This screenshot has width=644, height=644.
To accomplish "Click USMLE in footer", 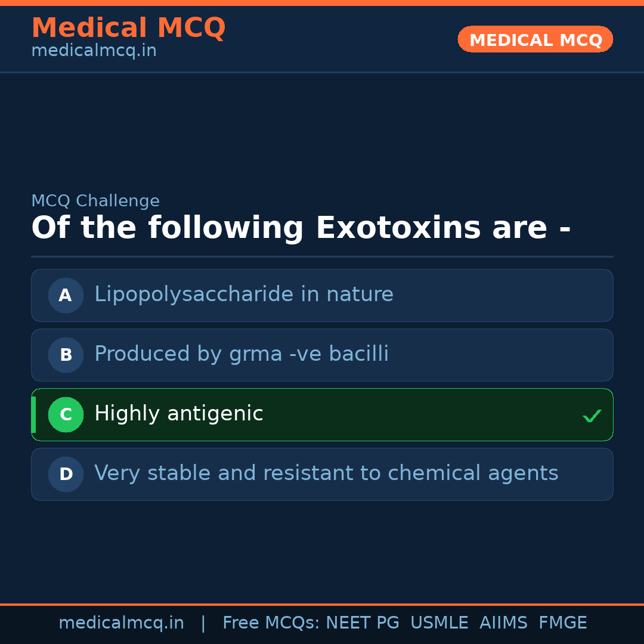I will coord(439,623).
